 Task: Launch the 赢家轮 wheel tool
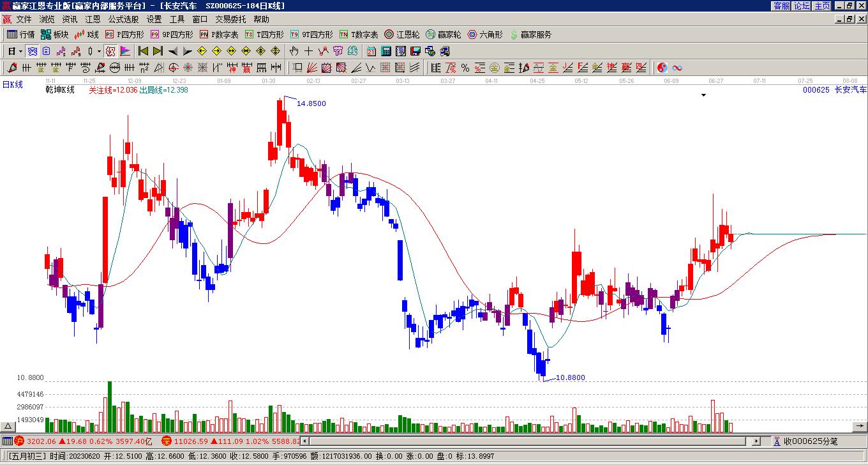point(444,34)
